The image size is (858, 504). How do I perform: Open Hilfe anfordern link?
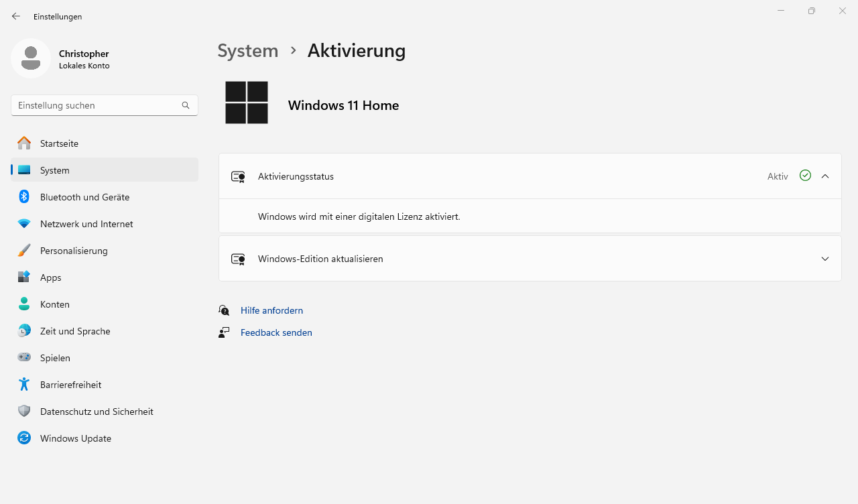tap(271, 310)
